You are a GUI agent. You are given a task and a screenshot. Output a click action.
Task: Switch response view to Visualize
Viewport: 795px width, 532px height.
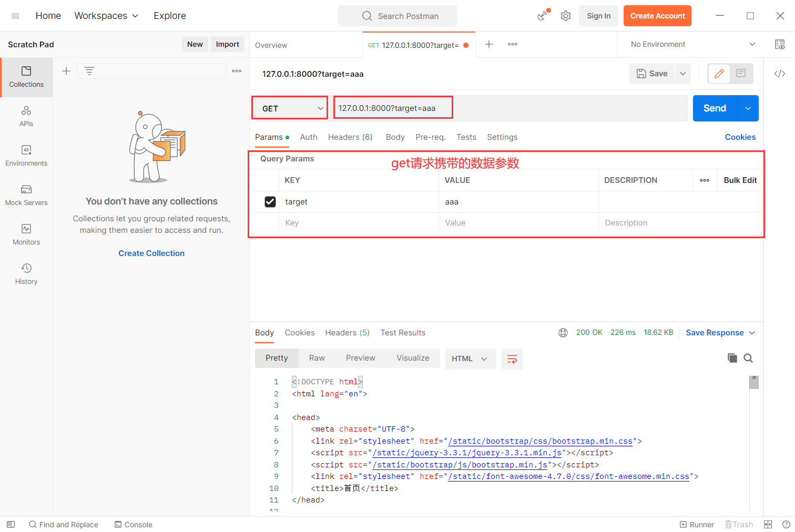413,358
